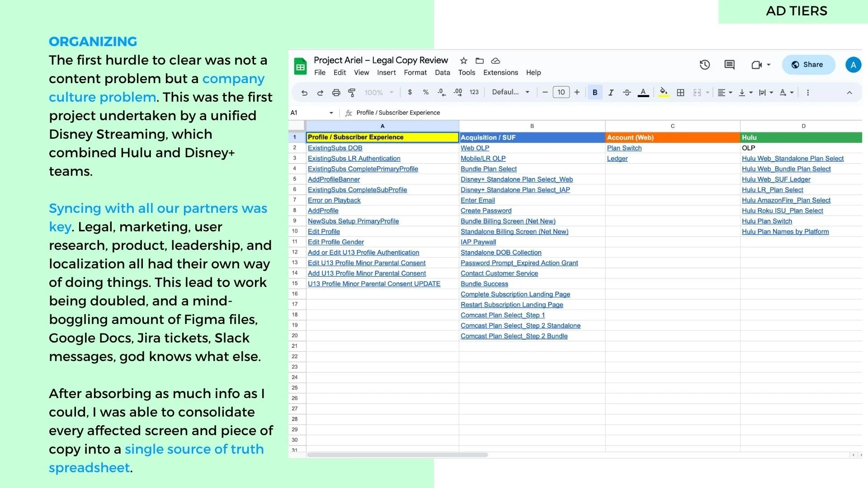
Task: Open the zoom level dropdown
Action: (x=379, y=93)
